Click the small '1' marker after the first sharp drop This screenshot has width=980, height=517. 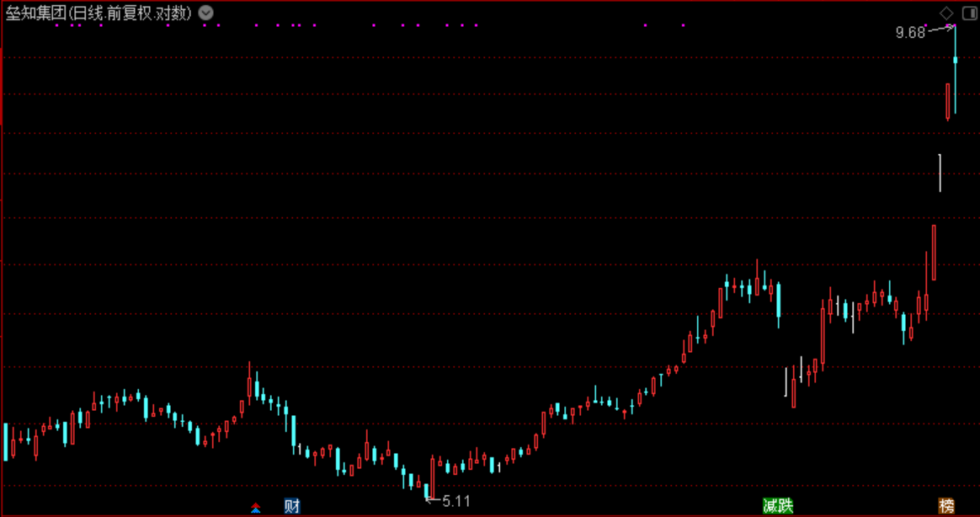tap(300, 449)
